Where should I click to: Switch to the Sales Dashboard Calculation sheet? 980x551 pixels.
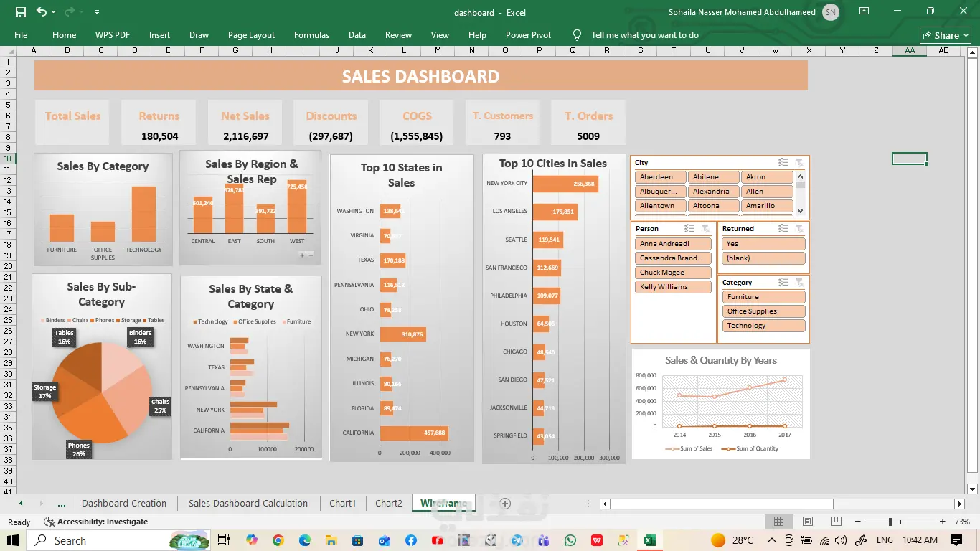[x=248, y=504]
